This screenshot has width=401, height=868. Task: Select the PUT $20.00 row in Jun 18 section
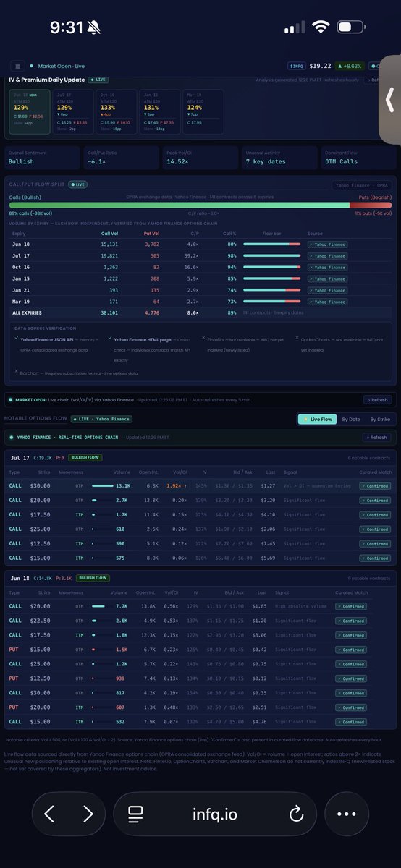coord(200,707)
